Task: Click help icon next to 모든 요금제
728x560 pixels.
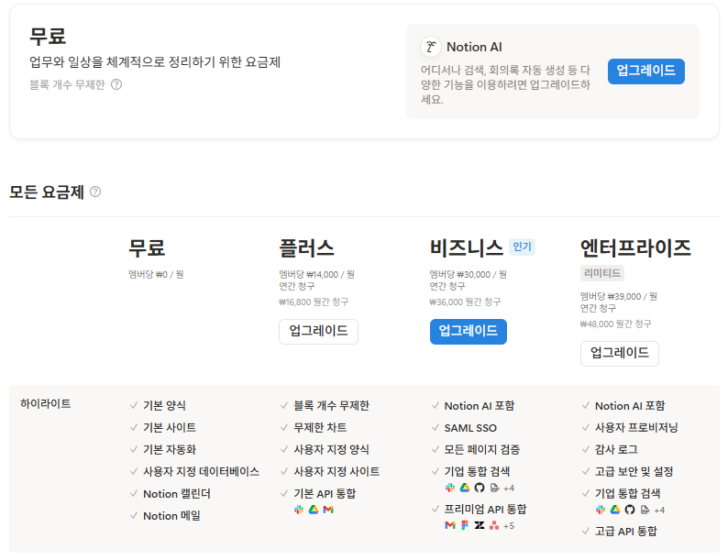Action: [95, 192]
